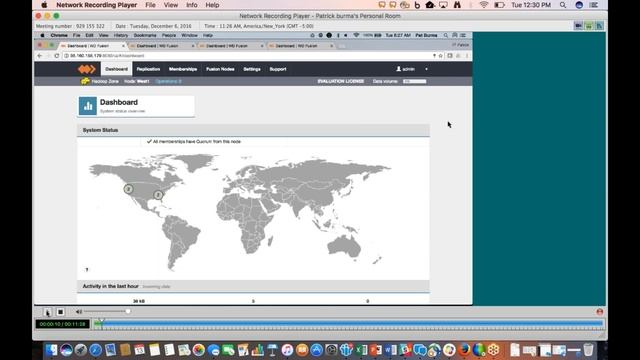
Task: Click the System Status section header
Action: point(253,130)
